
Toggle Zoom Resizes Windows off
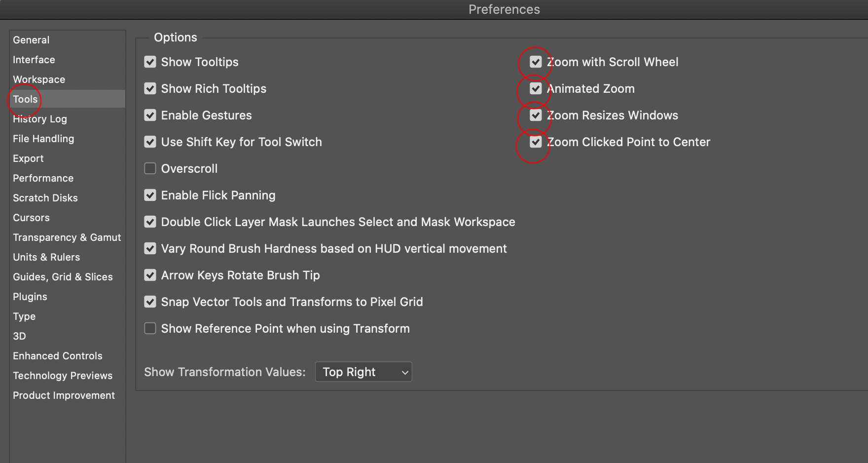click(x=536, y=115)
